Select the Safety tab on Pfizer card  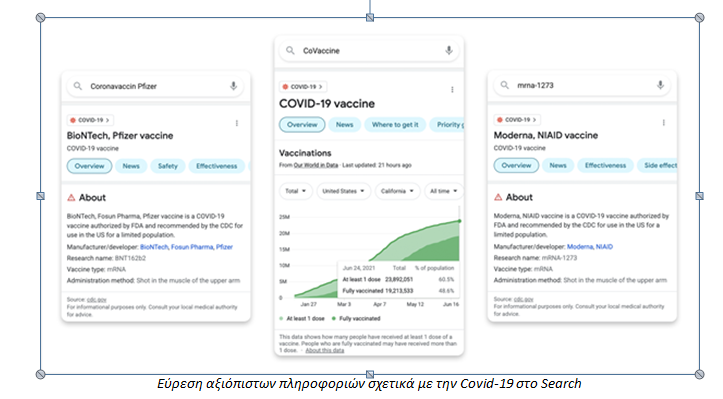(167, 166)
